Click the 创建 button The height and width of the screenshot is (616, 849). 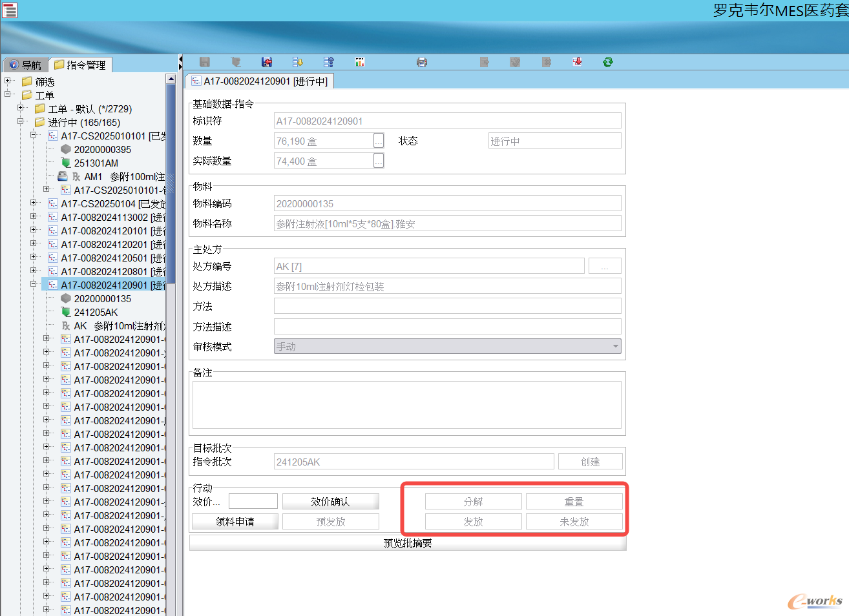590,462
